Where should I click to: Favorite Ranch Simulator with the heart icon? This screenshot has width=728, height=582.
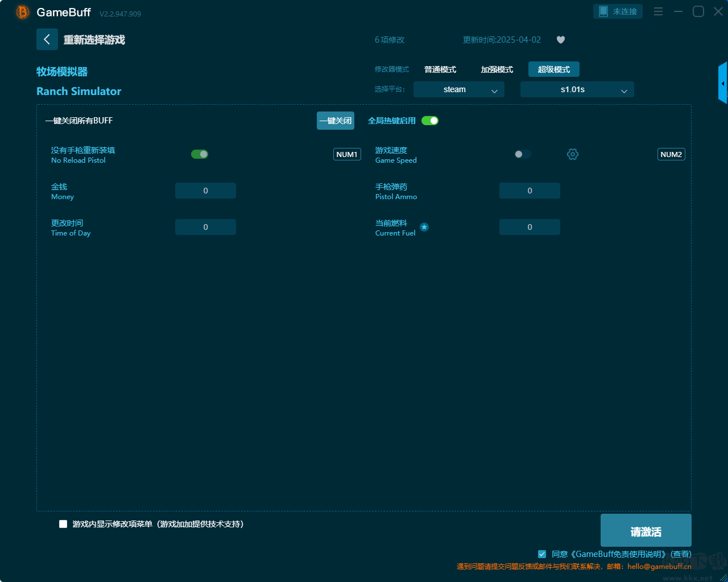point(560,40)
